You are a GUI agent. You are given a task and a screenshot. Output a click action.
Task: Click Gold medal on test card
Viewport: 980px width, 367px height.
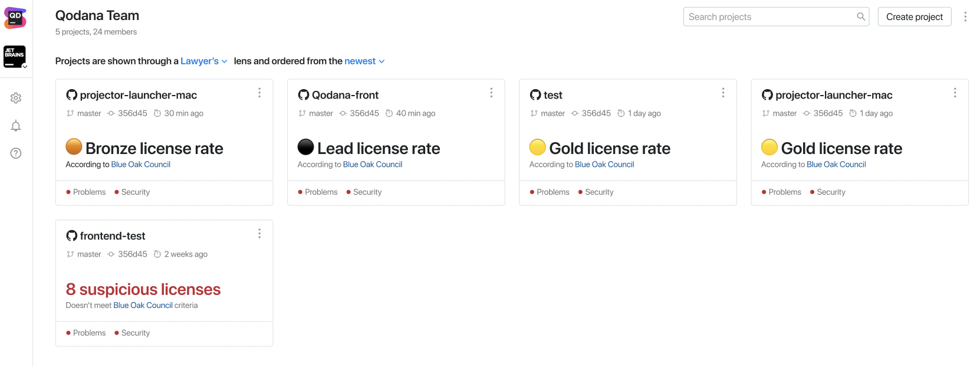538,146
